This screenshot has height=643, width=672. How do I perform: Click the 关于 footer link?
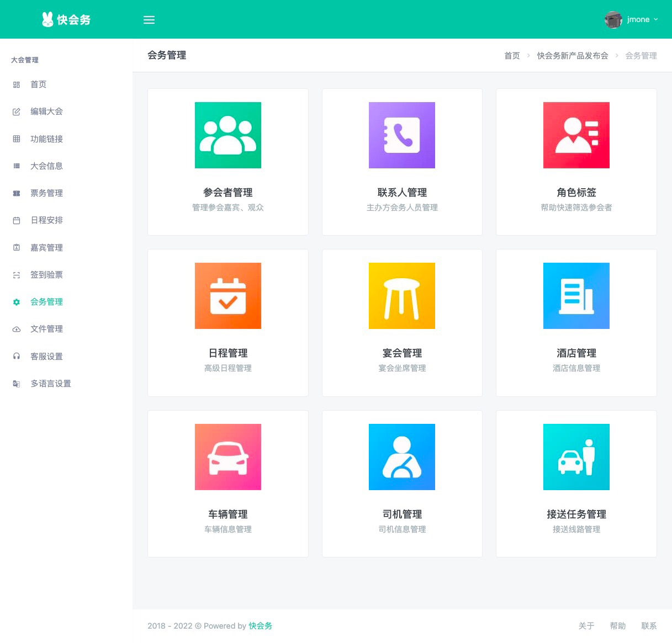click(586, 626)
